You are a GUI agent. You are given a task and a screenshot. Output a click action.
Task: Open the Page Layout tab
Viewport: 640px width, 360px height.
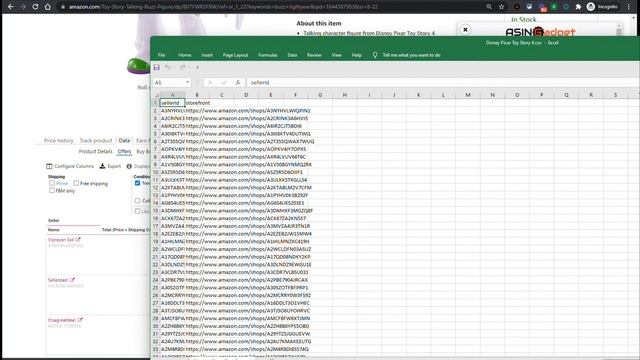click(x=236, y=55)
